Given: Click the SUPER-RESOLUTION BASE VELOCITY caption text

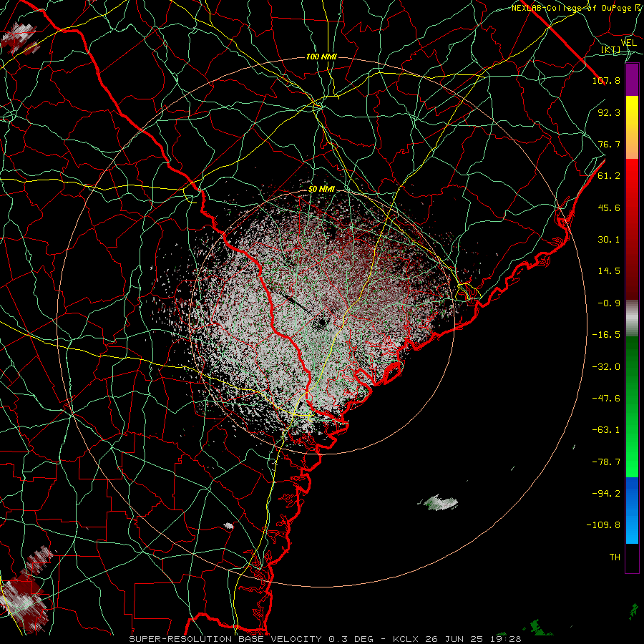Looking at the screenshot, I should 227,639.
